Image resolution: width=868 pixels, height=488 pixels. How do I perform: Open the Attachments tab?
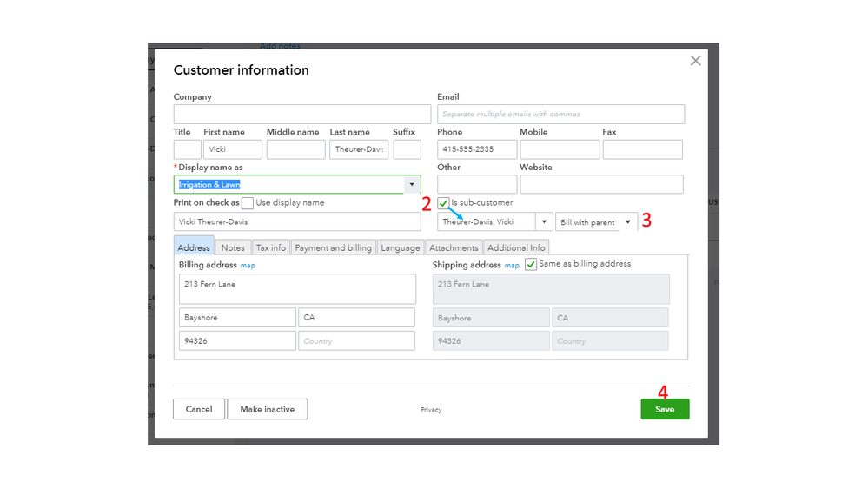(454, 247)
